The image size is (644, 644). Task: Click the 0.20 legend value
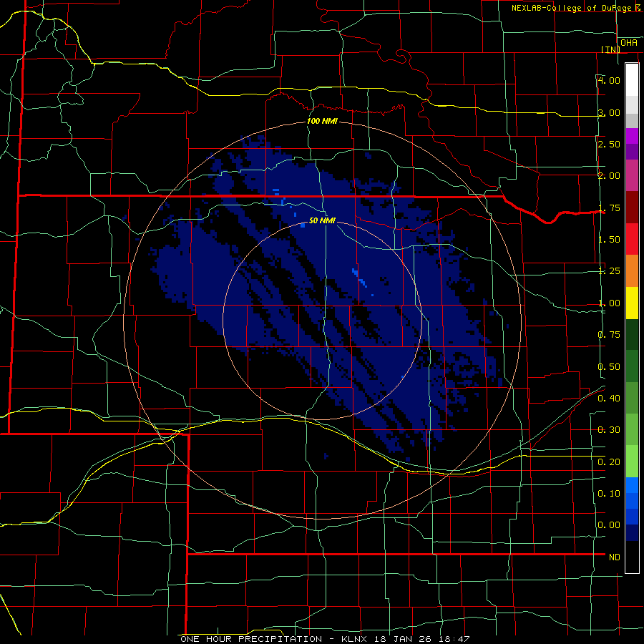click(609, 462)
